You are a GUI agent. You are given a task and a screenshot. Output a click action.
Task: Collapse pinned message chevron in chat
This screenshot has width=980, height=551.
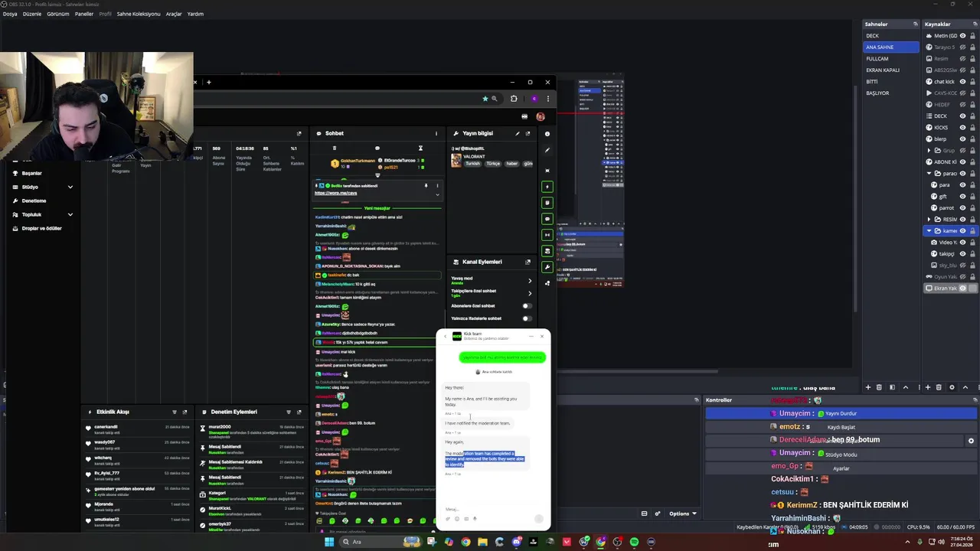click(437, 194)
